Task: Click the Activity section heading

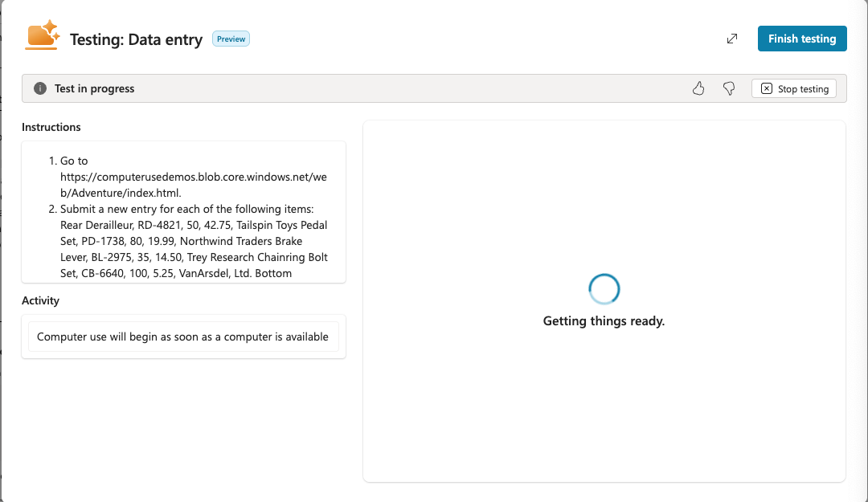Action: pos(41,300)
